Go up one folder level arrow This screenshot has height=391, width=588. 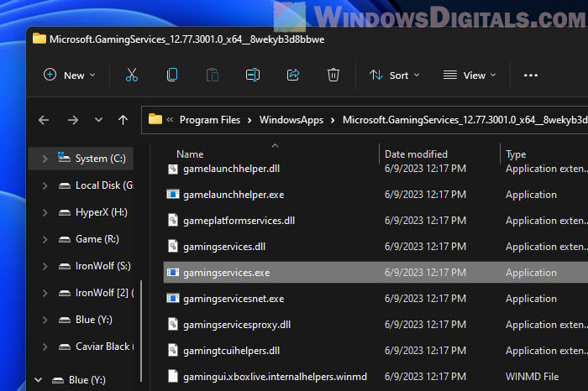pyautogui.click(x=123, y=120)
